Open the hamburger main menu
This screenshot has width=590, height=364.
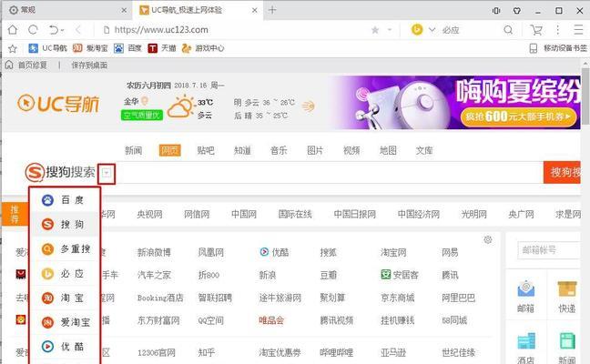tap(578, 30)
